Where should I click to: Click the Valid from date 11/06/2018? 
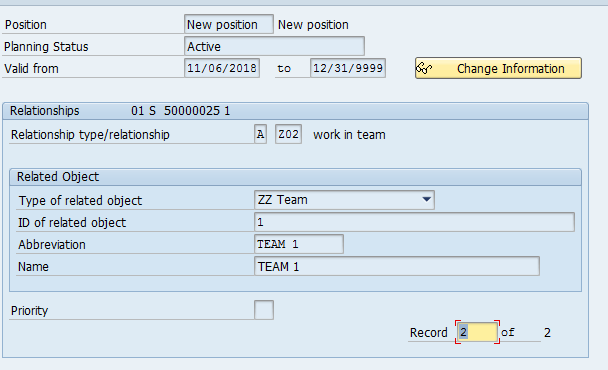point(222,68)
